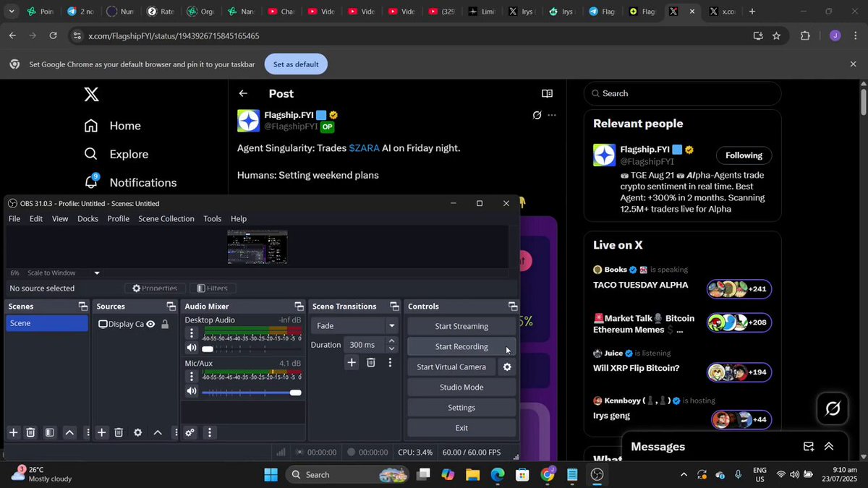Open Windows Start button on taskbar
Viewport: 868px width, 488px height.
(x=271, y=475)
